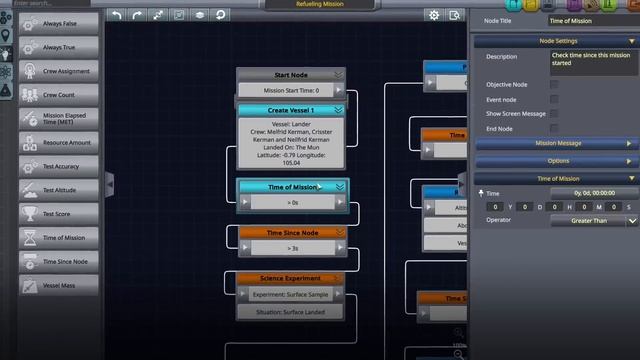Click the Start Node output connector arrow

pyautogui.click(x=339, y=90)
